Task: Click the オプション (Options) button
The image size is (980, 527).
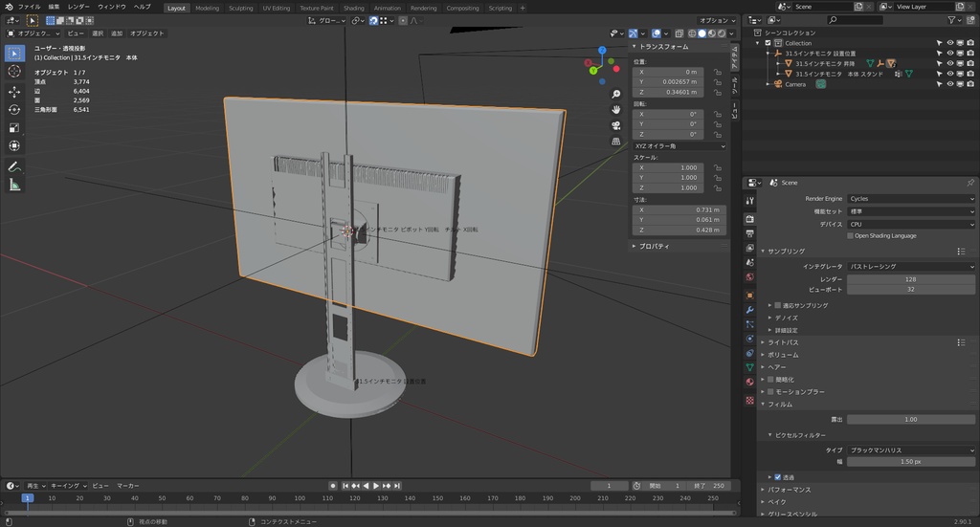Action: point(716,20)
